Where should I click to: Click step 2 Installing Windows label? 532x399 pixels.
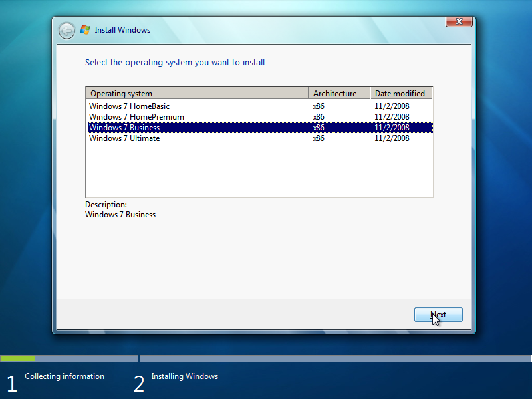184,376
